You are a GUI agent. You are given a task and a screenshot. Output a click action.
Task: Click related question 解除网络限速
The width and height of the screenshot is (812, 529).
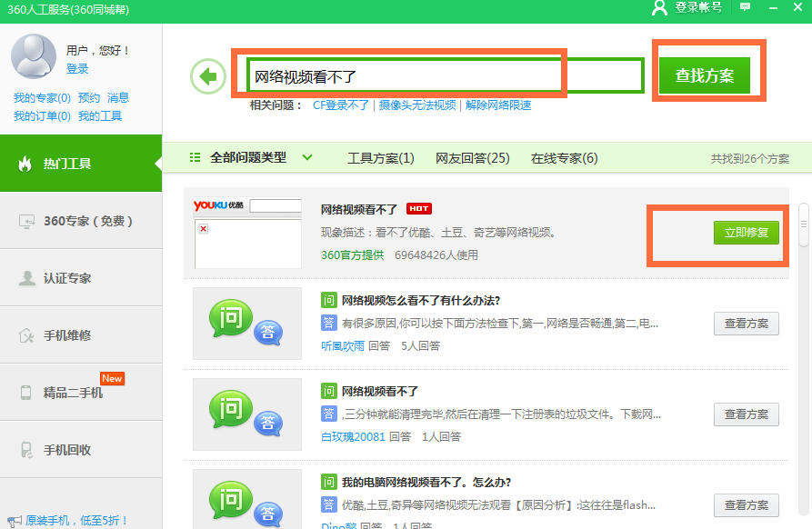pyautogui.click(x=498, y=105)
